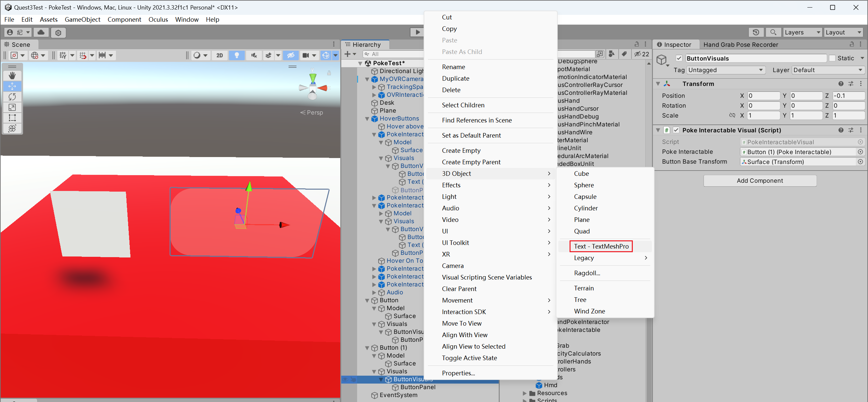The width and height of the screenshot is (868, 402).
Task: Click the Rotate view tool icon
Action: coord(12,97)
